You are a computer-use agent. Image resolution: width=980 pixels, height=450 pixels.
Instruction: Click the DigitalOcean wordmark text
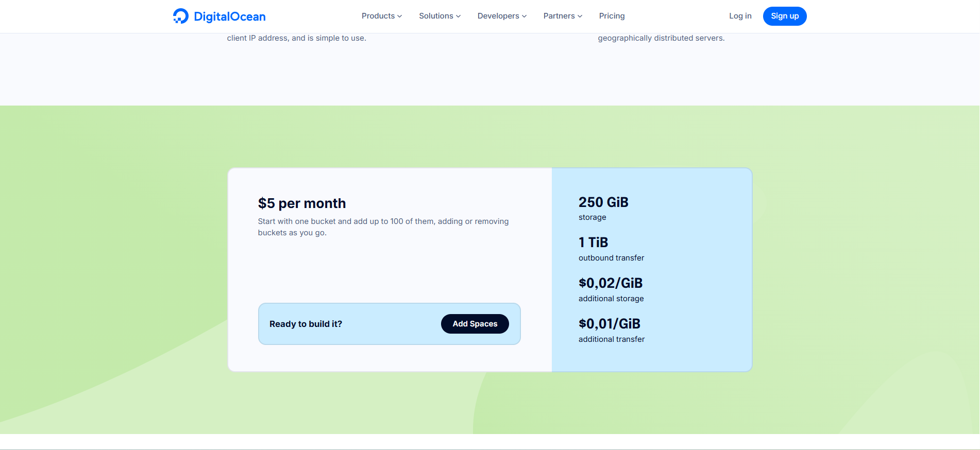230,16
